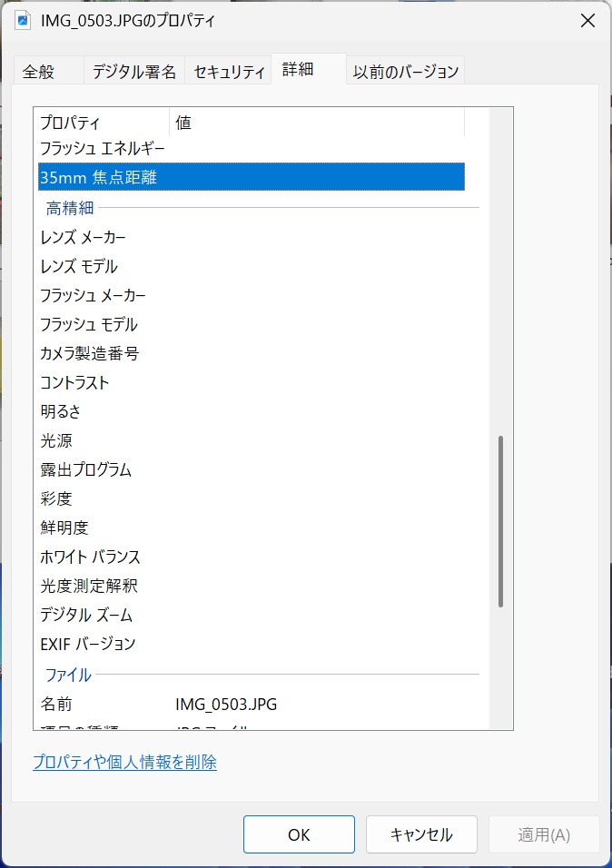Select the セキュリティ tab
Screen dimensions: 612x868
(x=229, y=72)
